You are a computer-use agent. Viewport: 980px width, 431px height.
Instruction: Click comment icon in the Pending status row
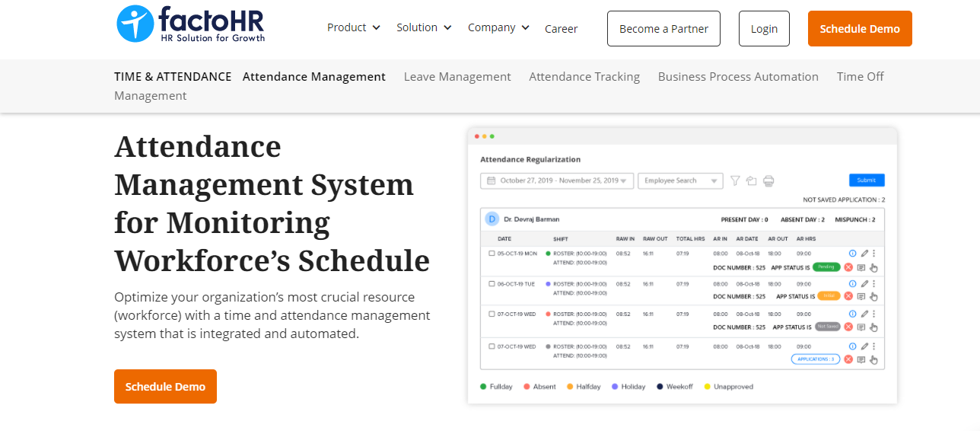point(861,267)
